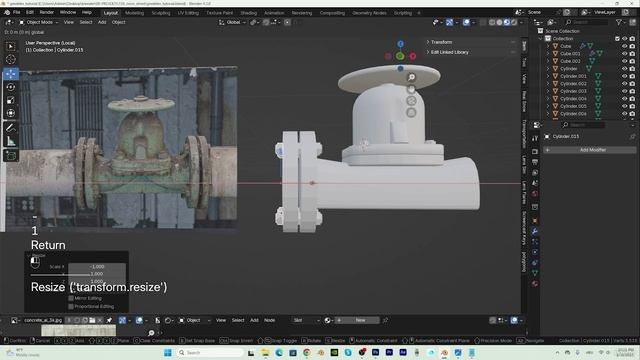Image resolution: width=640 pixels, height=360 pixels.
Task: Open the Object Data green triangle properties tab
Action: point(535,273)
